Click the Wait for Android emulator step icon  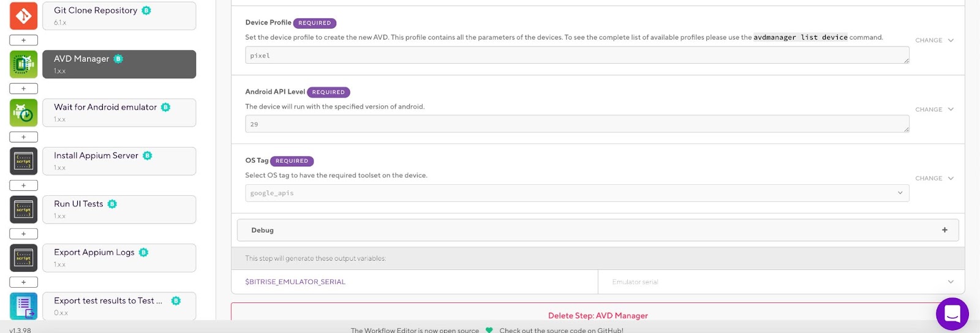(x=23, y=113)
